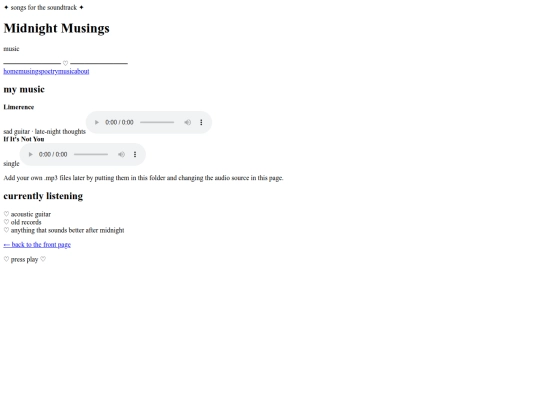Open more options for Limerence player
540x405 pixels.
pyautogui.click(x=201, y=122)
